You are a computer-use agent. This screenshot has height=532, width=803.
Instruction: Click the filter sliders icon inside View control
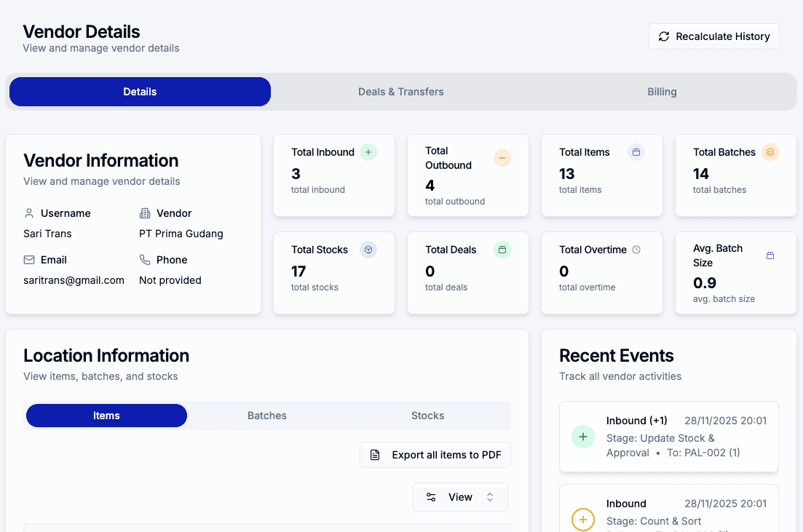tap(432, 496)
